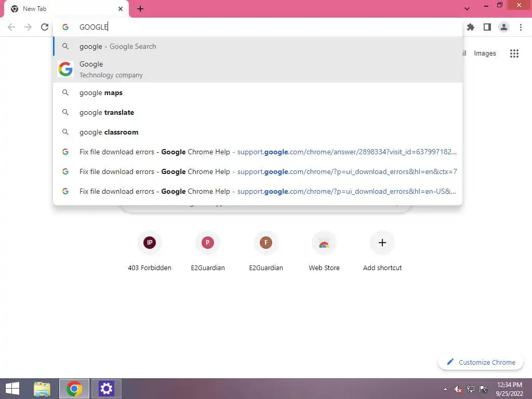Click the Images link
532x399 pixels.
pyautogui.click(x=485, y=54)
